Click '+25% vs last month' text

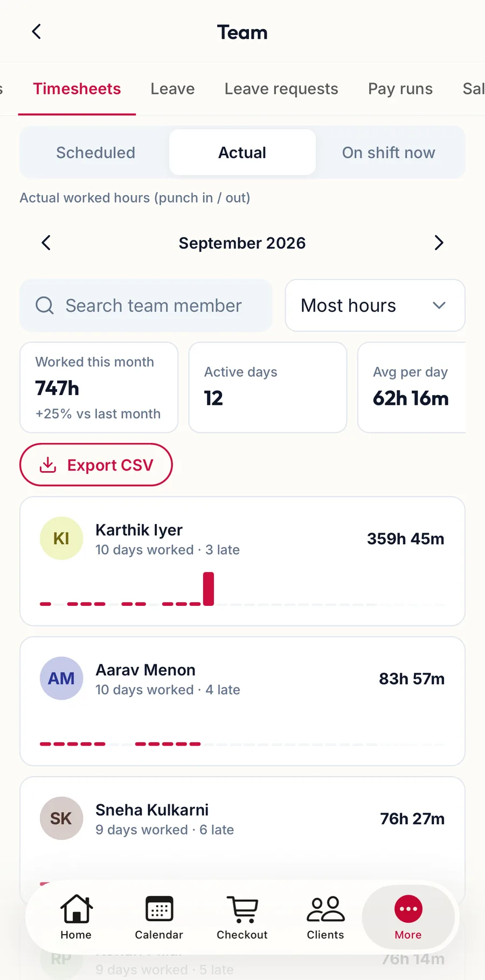coord(98,414)
